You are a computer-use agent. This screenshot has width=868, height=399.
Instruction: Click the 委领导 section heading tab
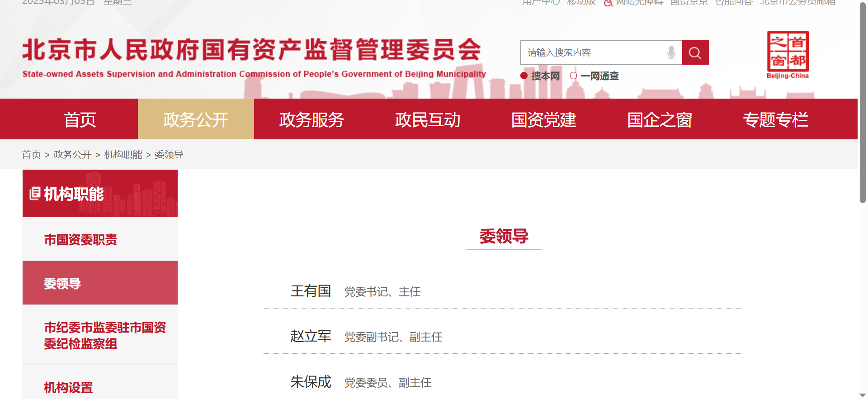(x=504, y=236)
